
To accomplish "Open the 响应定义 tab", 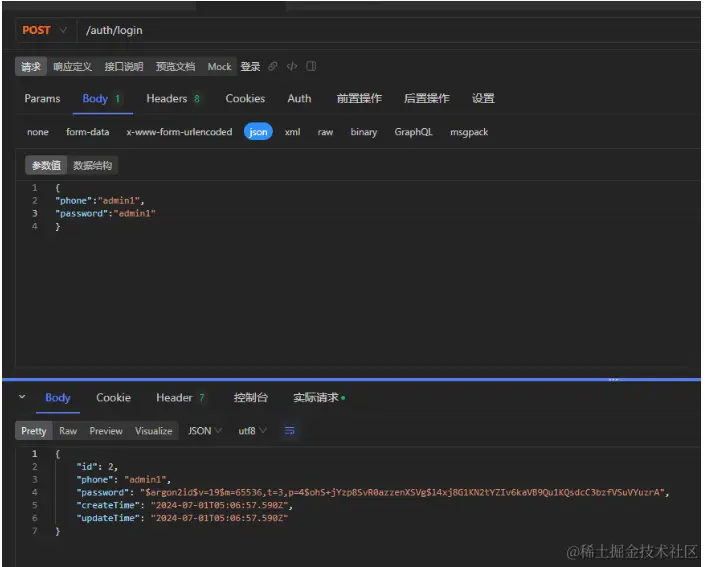I will tap(72, 67).
